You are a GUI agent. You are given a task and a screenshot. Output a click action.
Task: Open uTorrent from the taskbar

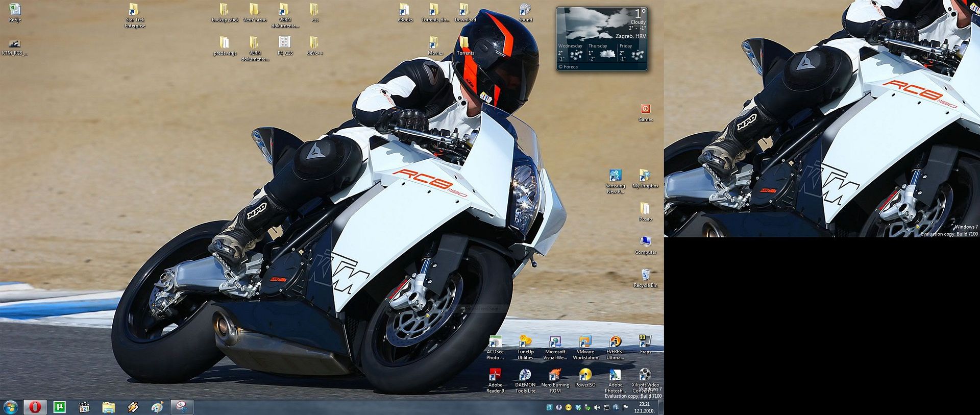60,407
